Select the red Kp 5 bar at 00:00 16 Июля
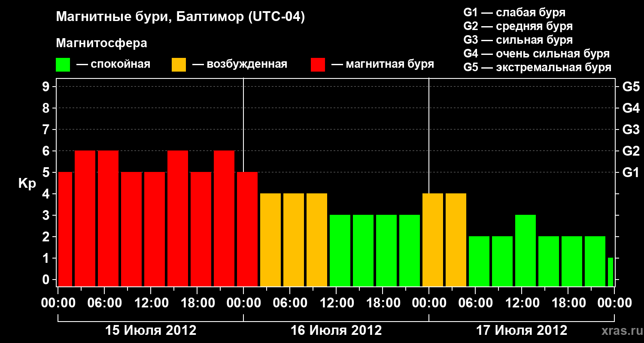This screenshot has width=644, height=343. click(x=247, y=229)
